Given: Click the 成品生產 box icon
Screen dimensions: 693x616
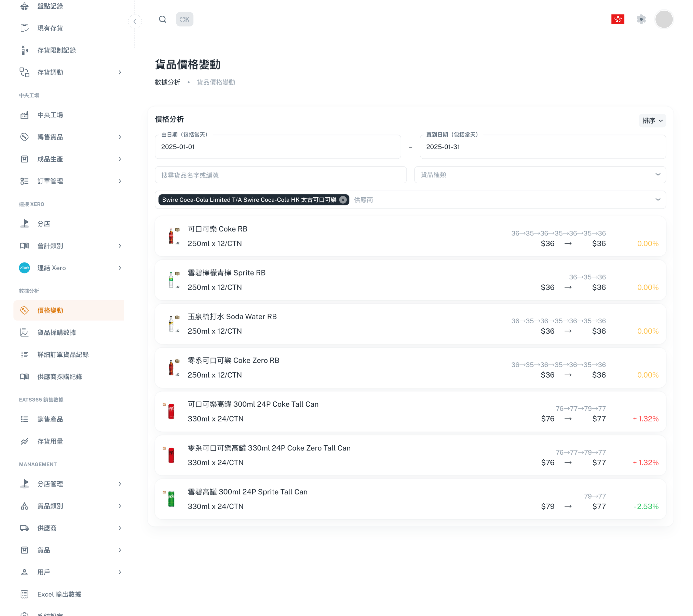Looking at the screenshot, I should (24, 159).
